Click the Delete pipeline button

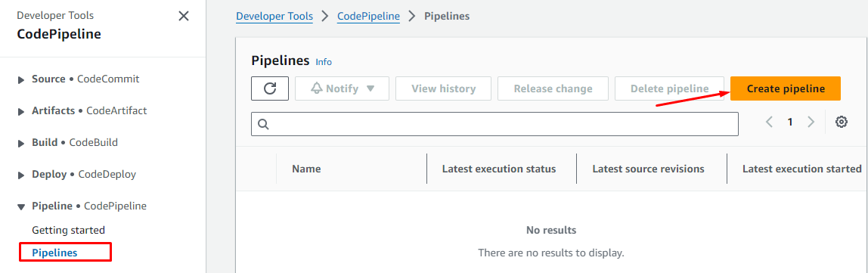pos(669,88)
